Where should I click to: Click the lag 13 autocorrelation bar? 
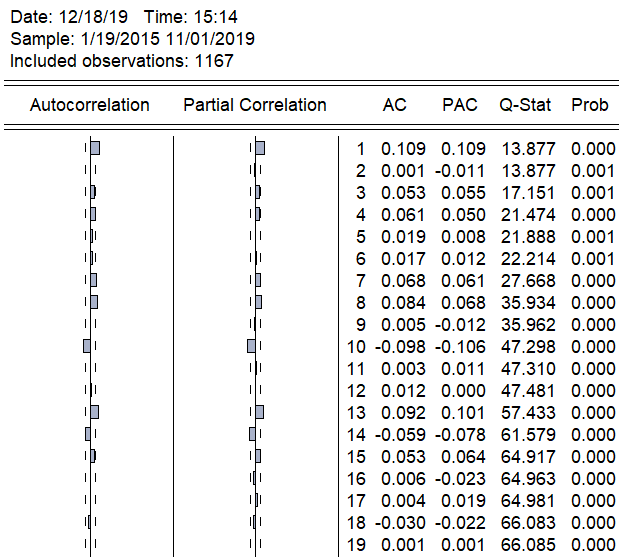95,412
